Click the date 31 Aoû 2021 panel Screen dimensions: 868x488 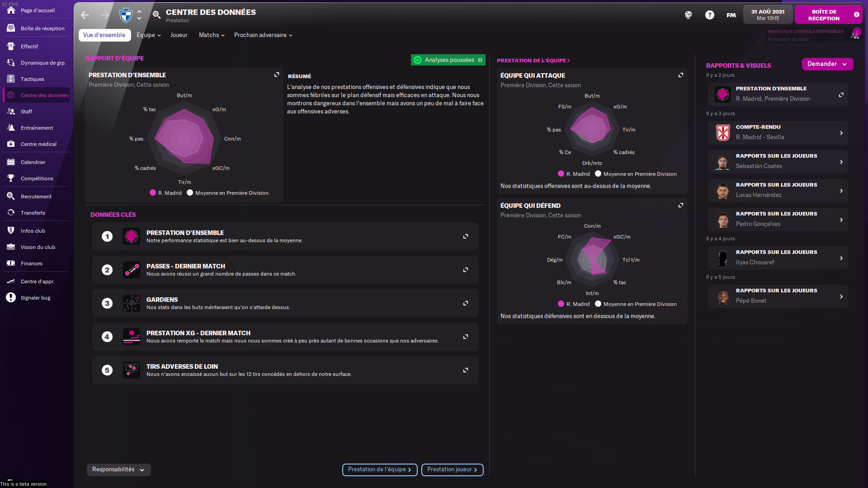click(x=768, y=15)
